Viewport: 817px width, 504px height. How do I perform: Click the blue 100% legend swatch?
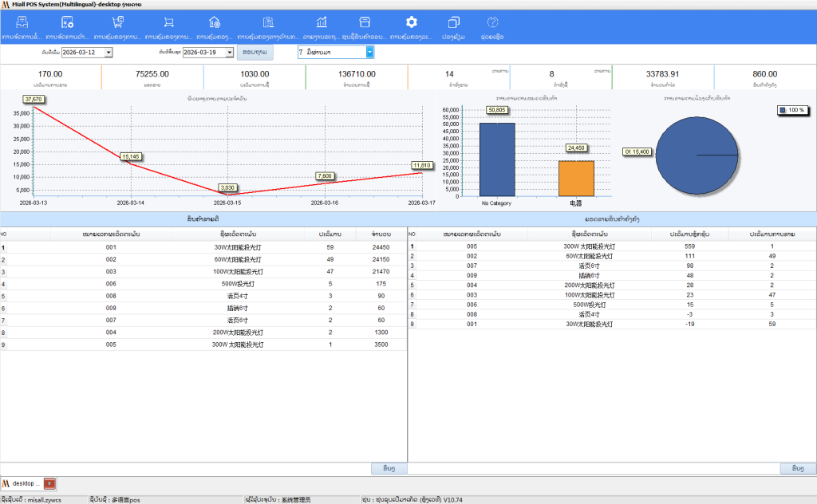coord(782,109)
